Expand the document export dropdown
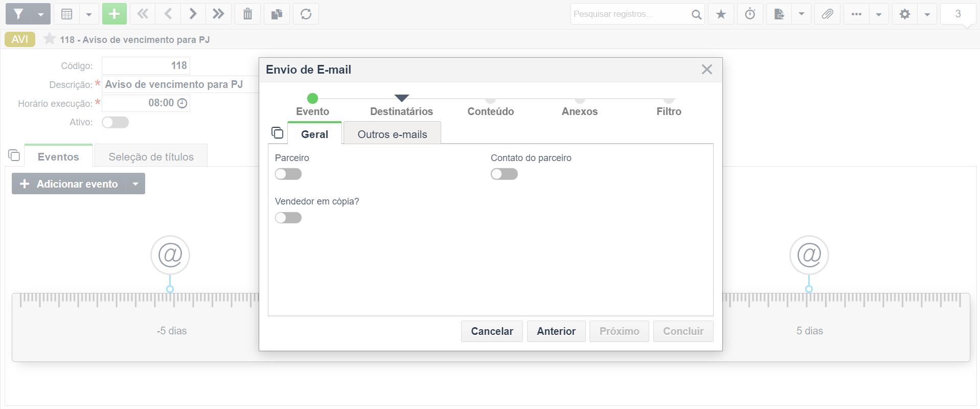This screenshot has height=409, width=980. tap(802, 14)
